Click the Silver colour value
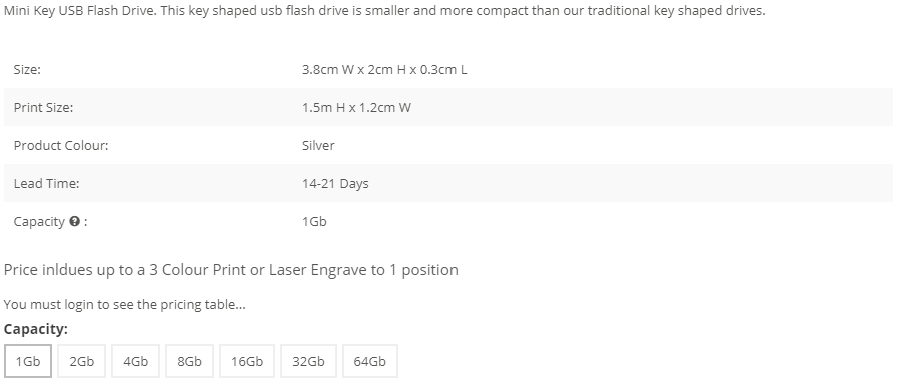Screen dimensions: 898x382 click(x=318, y=145)
